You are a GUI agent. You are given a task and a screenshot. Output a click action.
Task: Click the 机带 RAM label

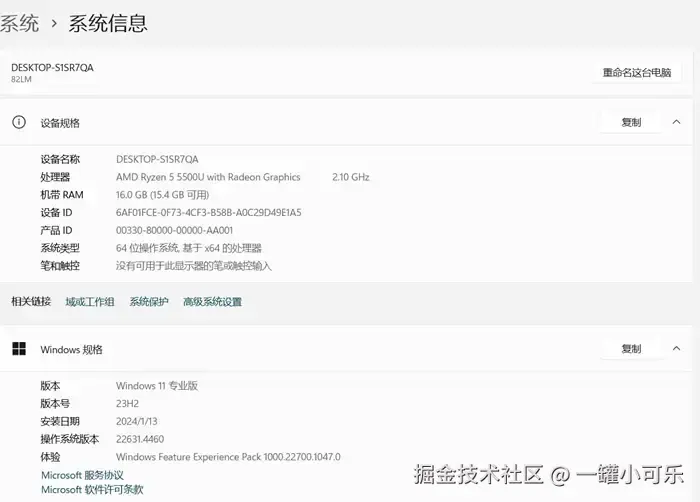tap(62, 195)
